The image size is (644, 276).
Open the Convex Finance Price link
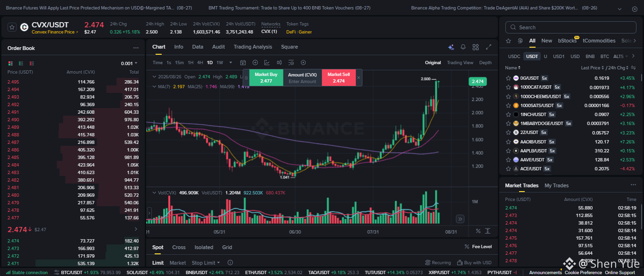click(x=55, y=32)
